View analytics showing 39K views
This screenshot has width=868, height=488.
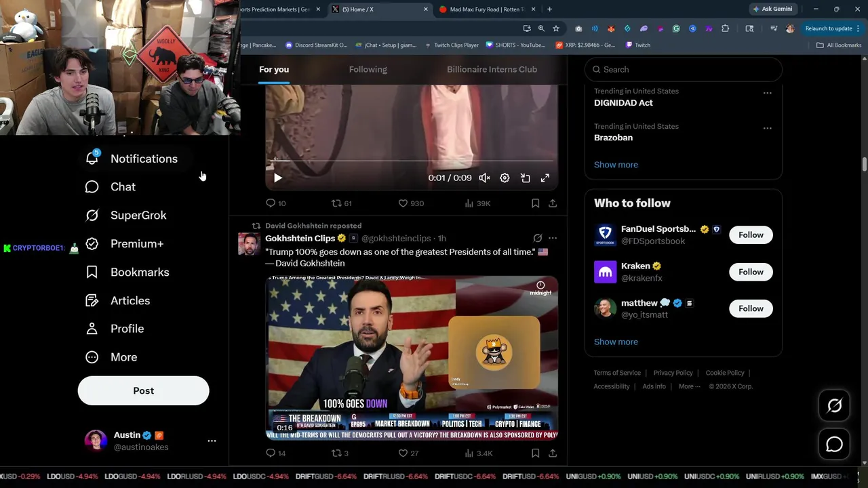(x=477, y=203)
